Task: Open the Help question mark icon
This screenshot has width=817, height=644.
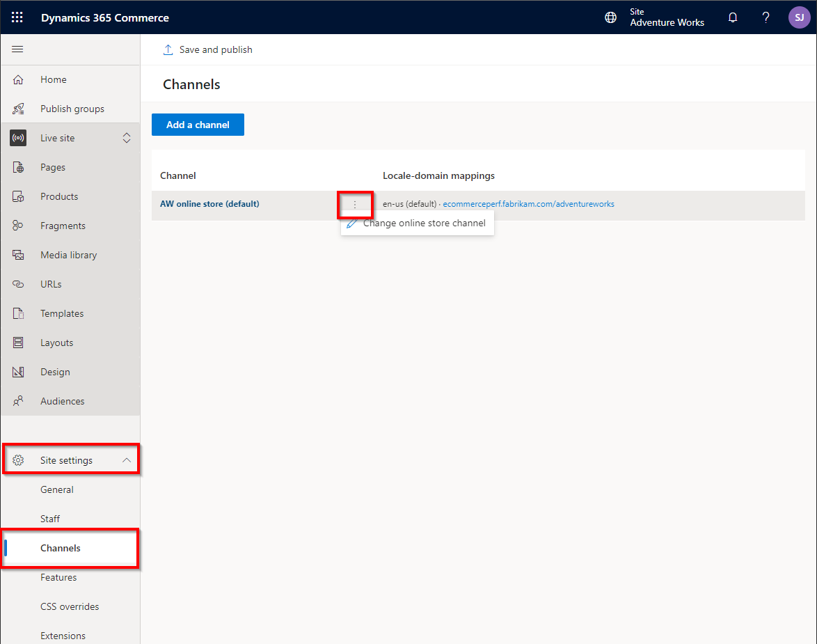Action: pos(765,17)
